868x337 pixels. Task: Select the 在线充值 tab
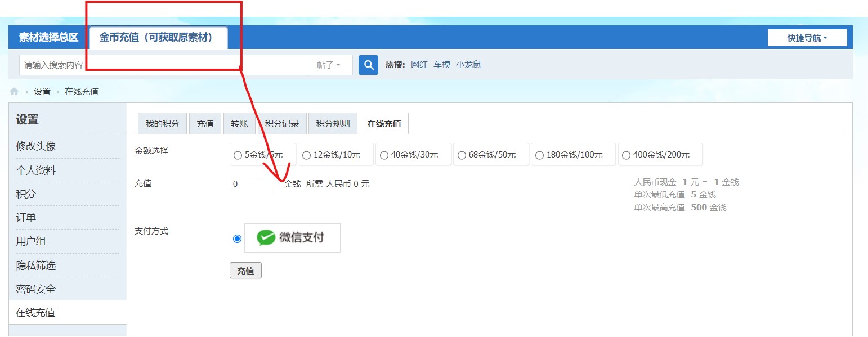384,124
